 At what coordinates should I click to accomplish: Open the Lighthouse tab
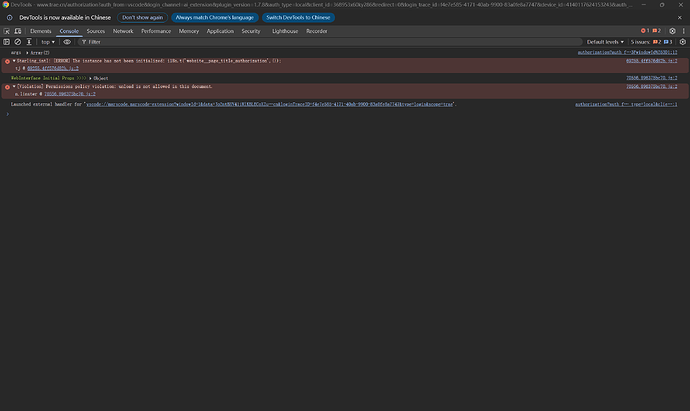(x=285, y=31)
